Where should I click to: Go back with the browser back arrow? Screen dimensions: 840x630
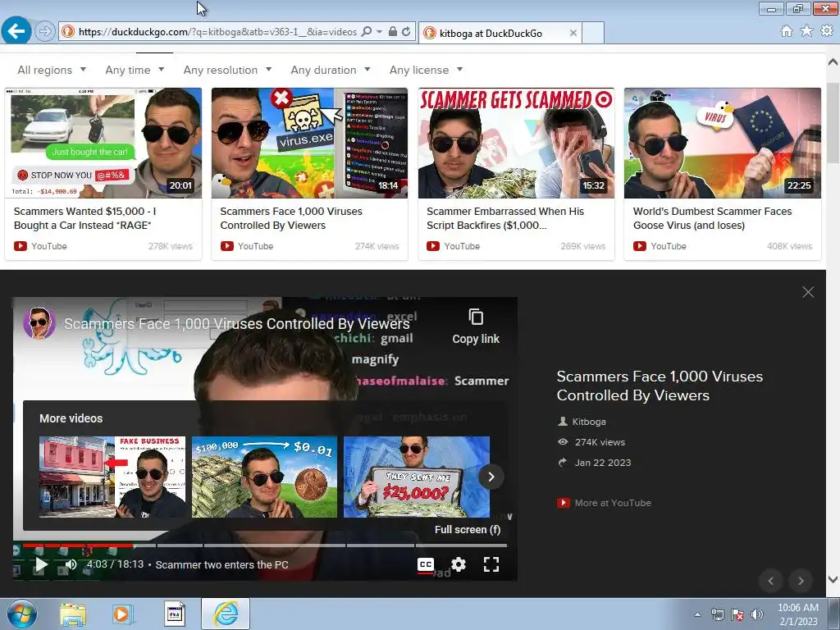point(16,31)
